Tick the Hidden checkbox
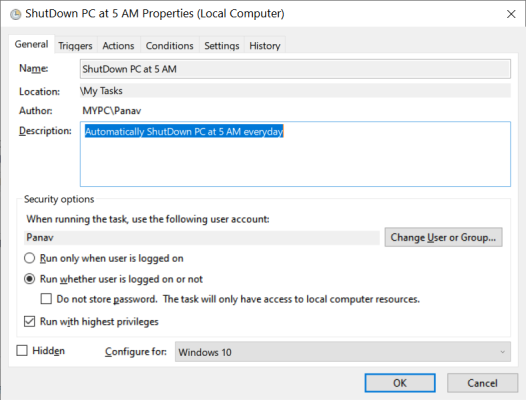The image size is (526, 400). coord(22,351)
